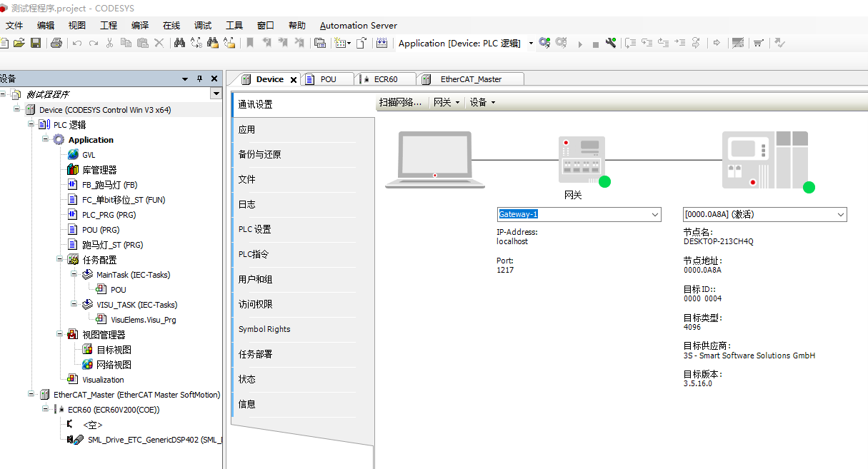Click the PLC target device image
The width and height of the screenshot is (868, 469).
[x=765, y=159]
